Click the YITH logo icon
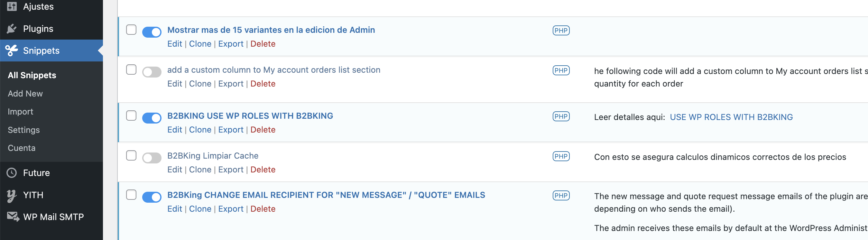The width and height of the screenshot is (868, 240). [12, 196]
